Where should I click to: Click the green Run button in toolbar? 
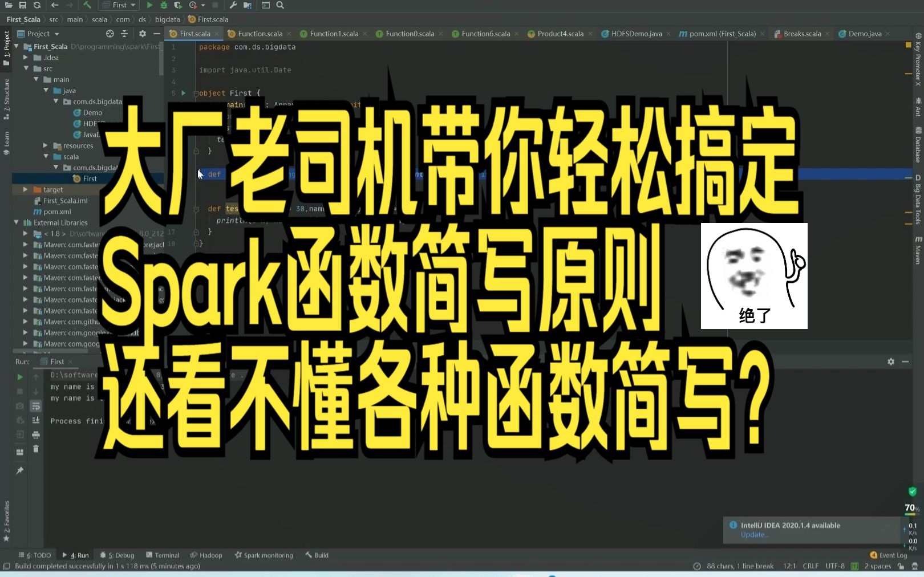coord(149,5)
